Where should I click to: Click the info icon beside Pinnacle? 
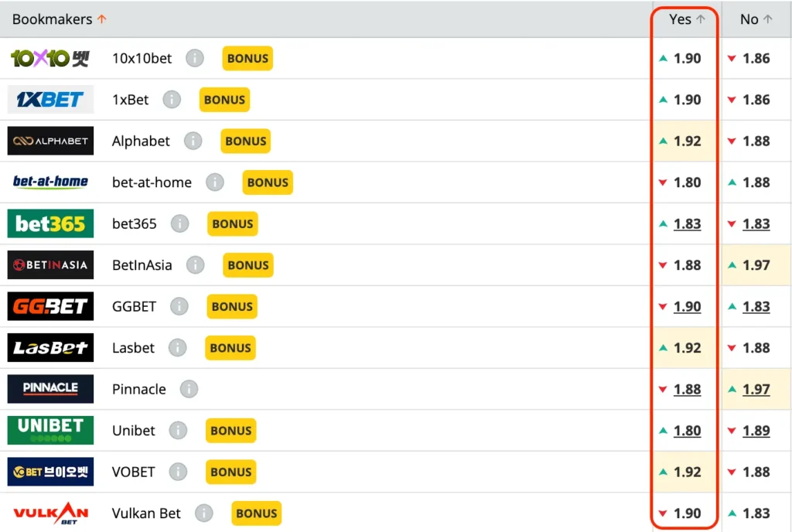click(189, 389)
